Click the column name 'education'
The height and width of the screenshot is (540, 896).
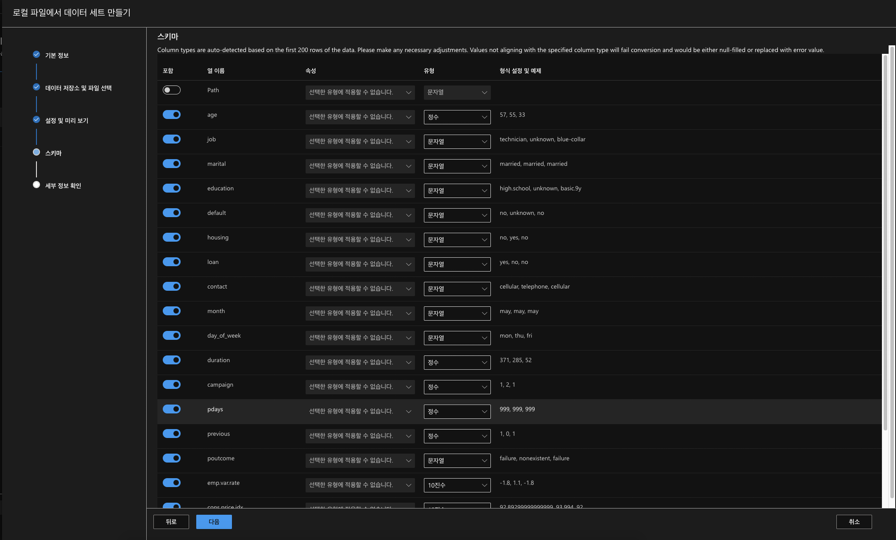point(220,189)
